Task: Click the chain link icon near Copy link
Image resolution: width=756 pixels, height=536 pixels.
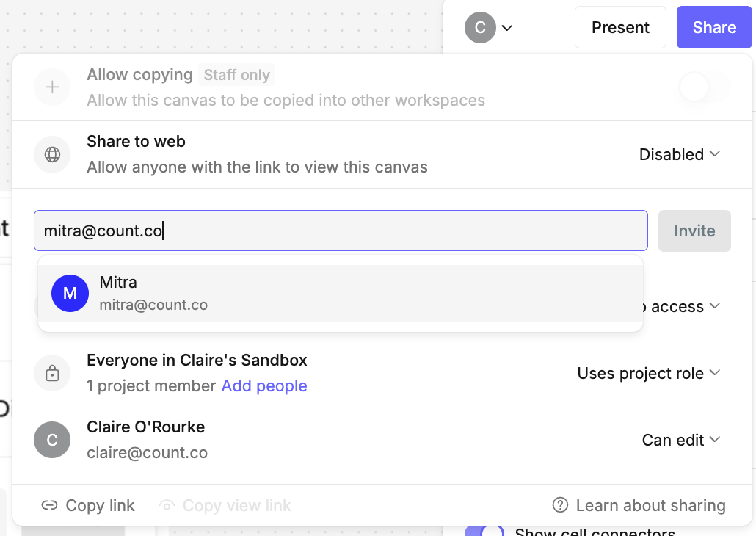Action: pos(49,505)
